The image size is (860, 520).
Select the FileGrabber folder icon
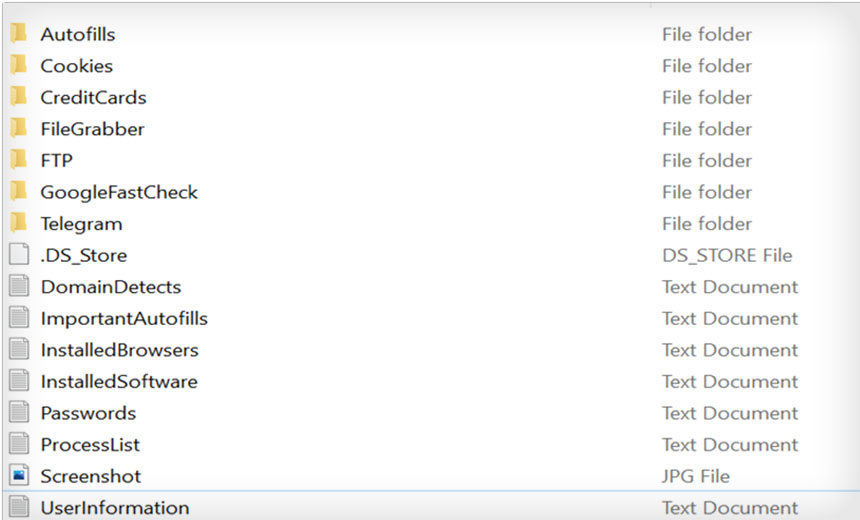(19, 129)
